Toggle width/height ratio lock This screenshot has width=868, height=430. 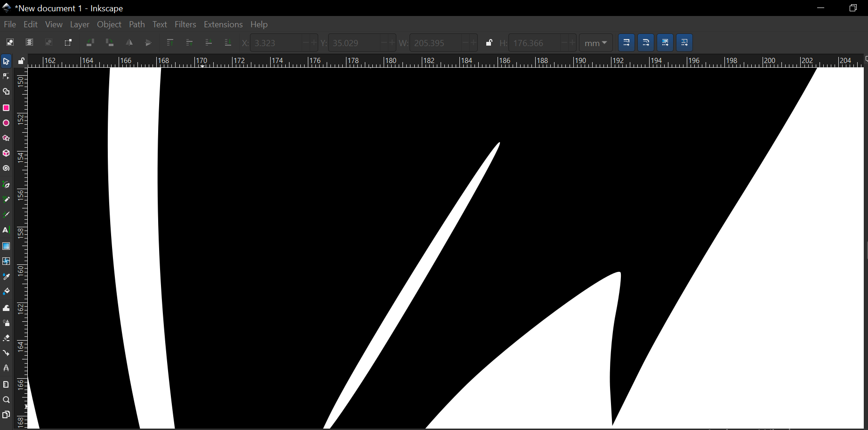(x=489, y=43)
